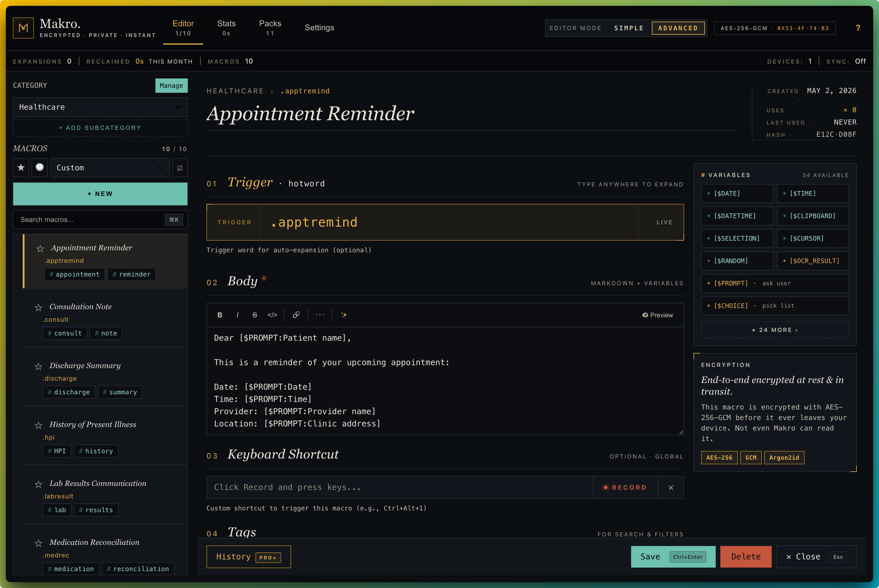Switch editor mode to Advanced

[x=678, y=28]
